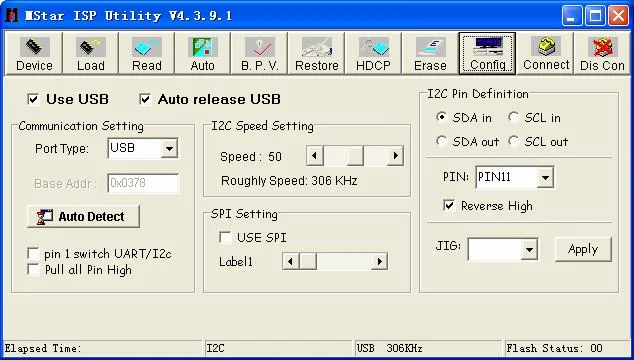Screen dimensions: 634x360
Task: Click the Connect telephone icon
Action: (546, 47)
